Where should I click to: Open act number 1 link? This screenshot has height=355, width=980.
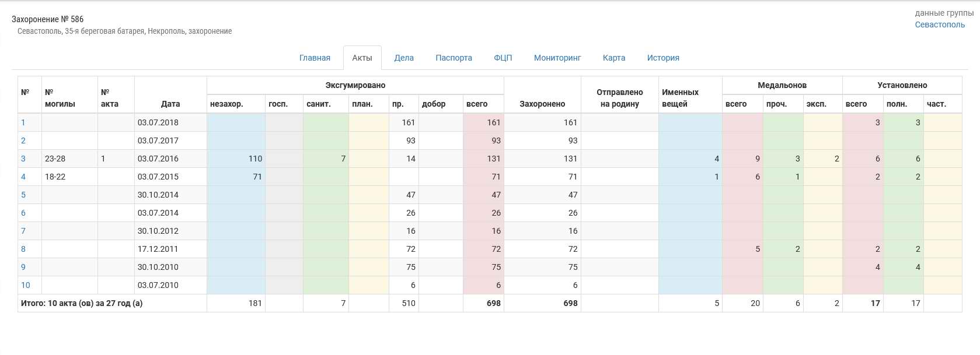(x=23, y=122)
